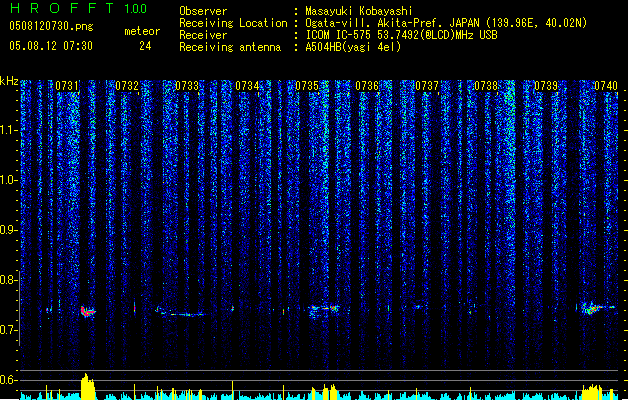Click the HROFFT 1.0.0 title text
Viewport: 629px width, 400px height.
tap(78, 8)
